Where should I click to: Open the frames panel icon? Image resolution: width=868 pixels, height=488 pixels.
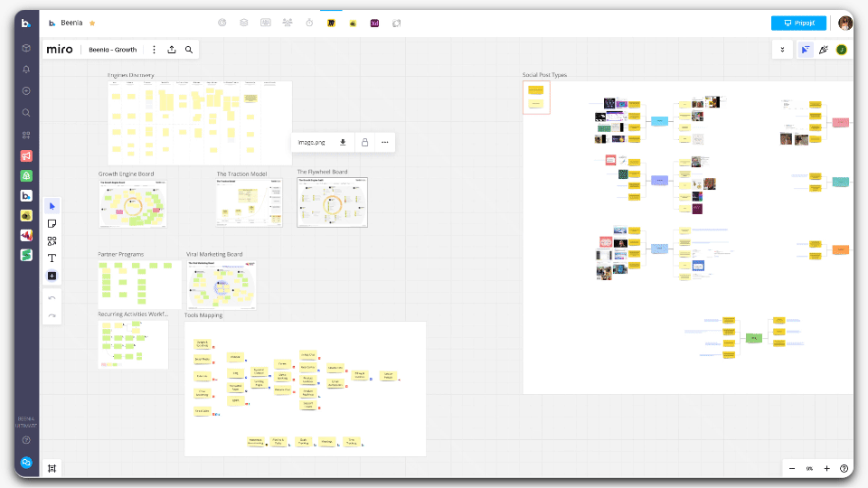click(52, 468)
